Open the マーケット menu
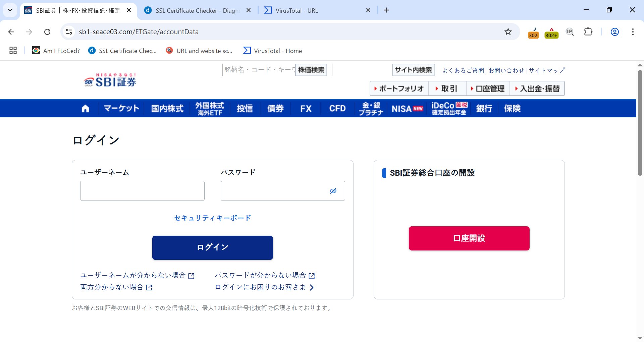Screen dimensions: 644x342 pos(121,109)
